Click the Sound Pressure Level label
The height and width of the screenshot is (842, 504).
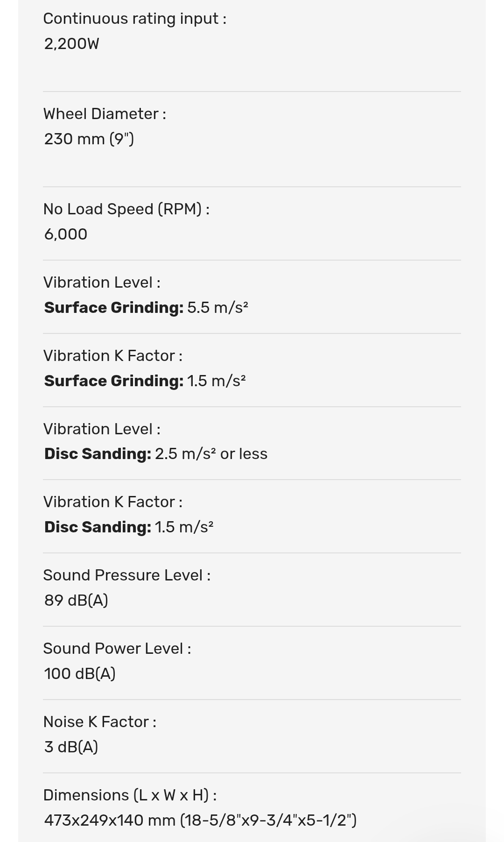(x=126, y=575)
